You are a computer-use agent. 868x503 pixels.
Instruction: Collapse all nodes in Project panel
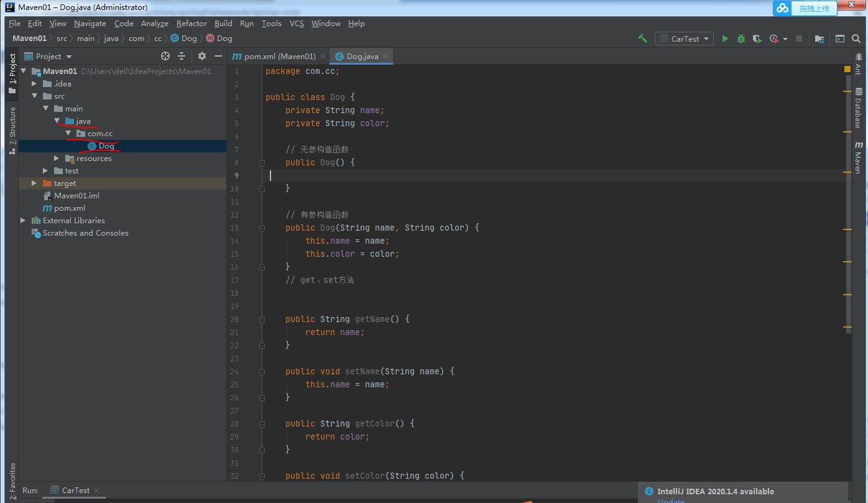click(182, 56)
